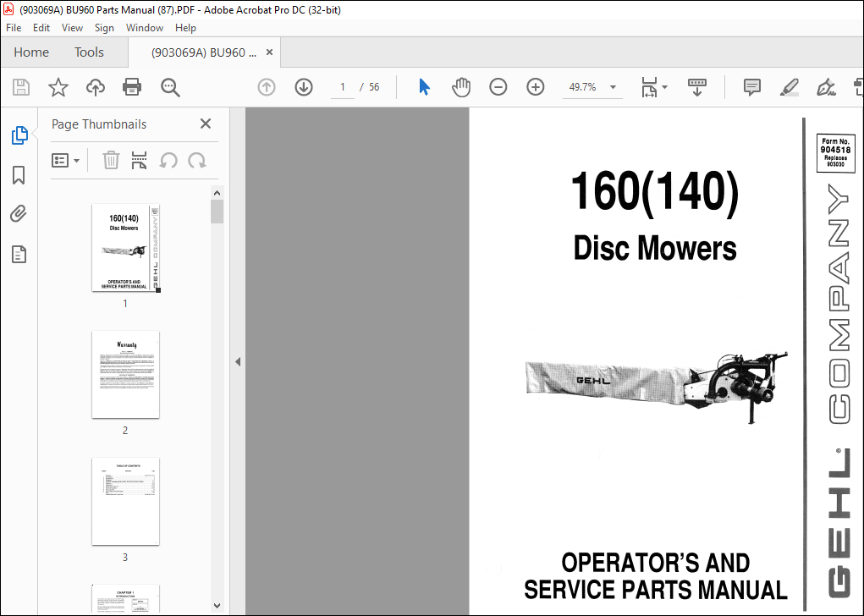
Task: Switch to the Home tab
Action: (31, 52)
